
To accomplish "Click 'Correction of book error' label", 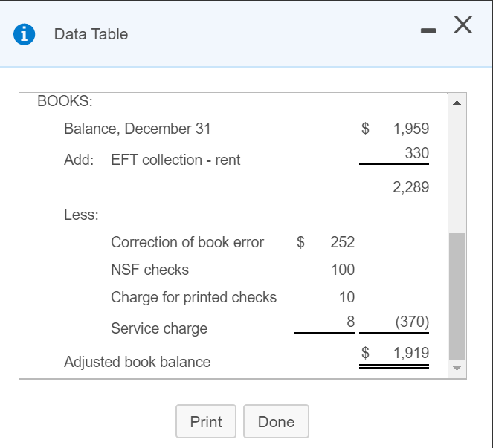I will (x=187, y=242).
